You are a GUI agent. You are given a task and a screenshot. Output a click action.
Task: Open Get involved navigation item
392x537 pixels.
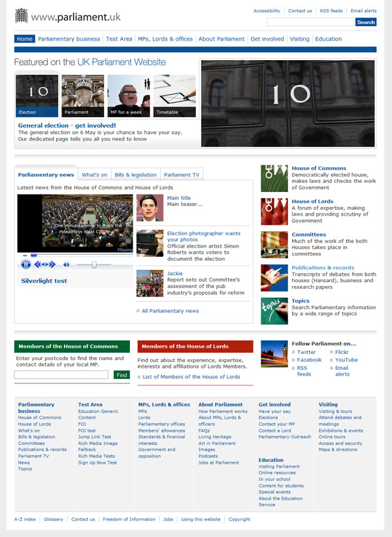[267, 39]
